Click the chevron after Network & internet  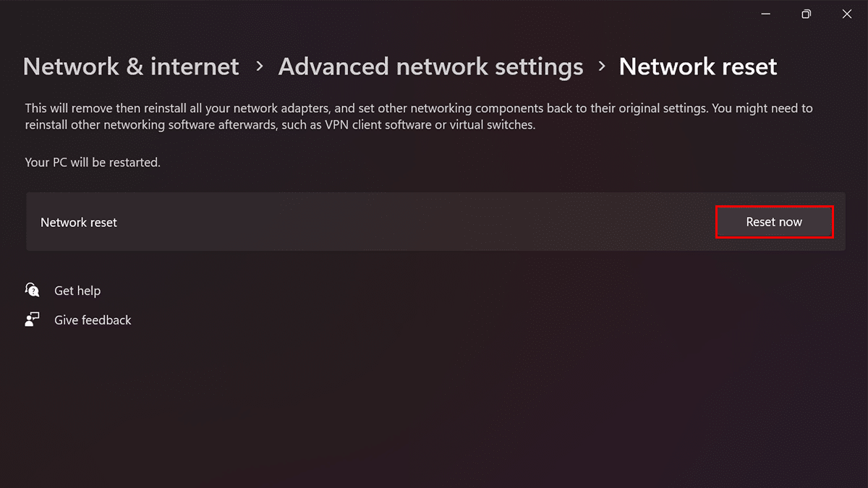(259, 67)
